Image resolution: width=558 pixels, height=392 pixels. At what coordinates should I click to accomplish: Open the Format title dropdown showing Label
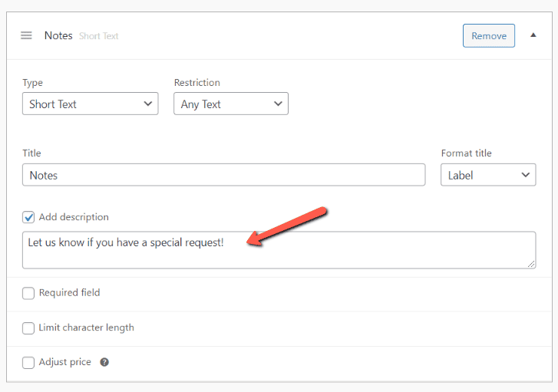point(487,175)
